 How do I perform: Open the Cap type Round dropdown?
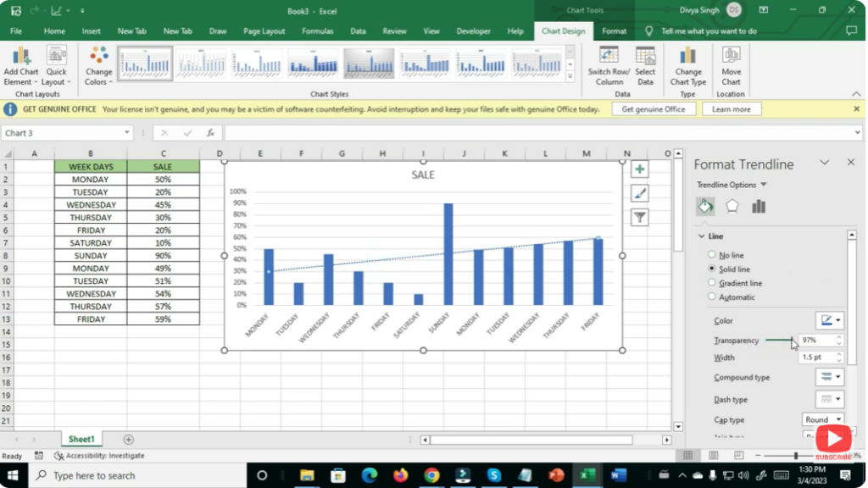click(x=823, y=419)
